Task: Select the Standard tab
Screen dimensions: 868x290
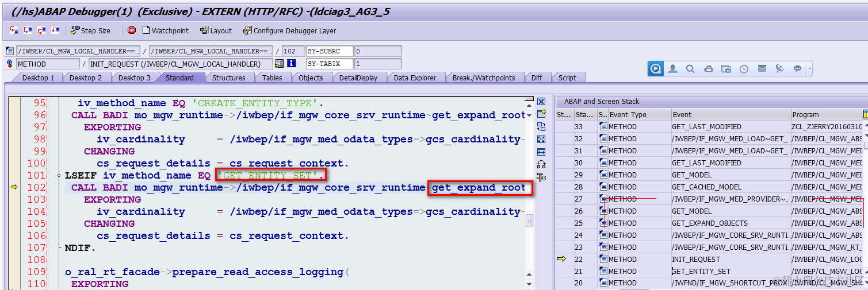Action: click(x=179, y=78)
